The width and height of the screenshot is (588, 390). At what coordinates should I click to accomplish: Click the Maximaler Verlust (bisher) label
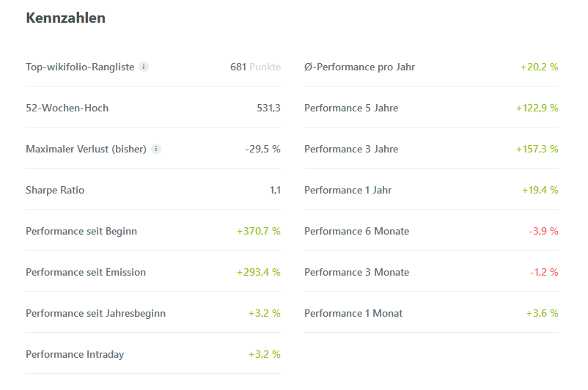(86, 149)
